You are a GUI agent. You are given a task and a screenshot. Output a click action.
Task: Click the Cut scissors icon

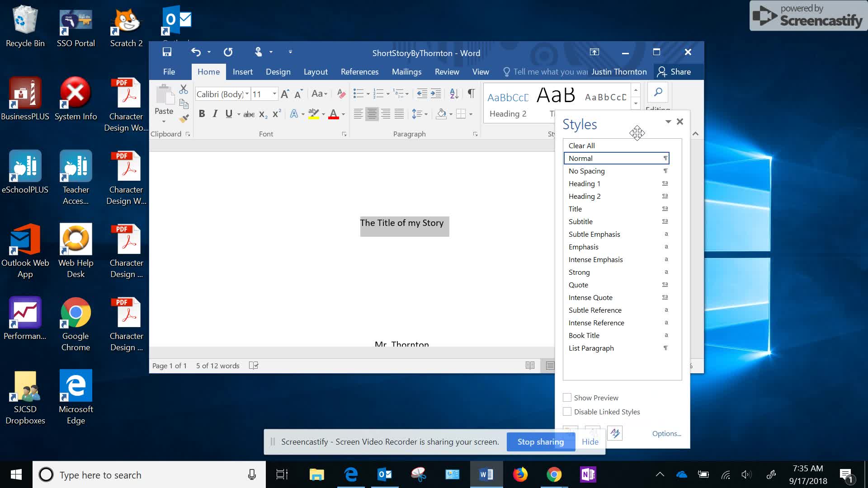click(183, 89)
